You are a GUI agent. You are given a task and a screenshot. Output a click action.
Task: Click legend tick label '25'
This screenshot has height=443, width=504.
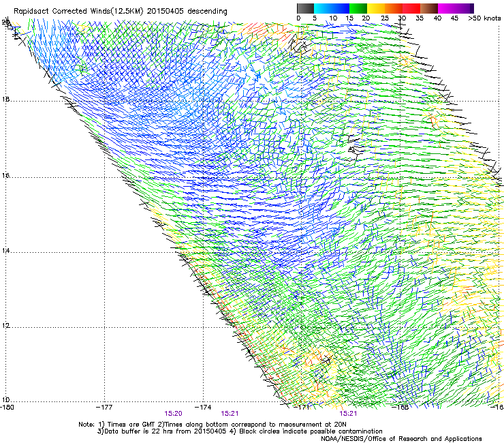pyautogui.click(x=384, y=18)
